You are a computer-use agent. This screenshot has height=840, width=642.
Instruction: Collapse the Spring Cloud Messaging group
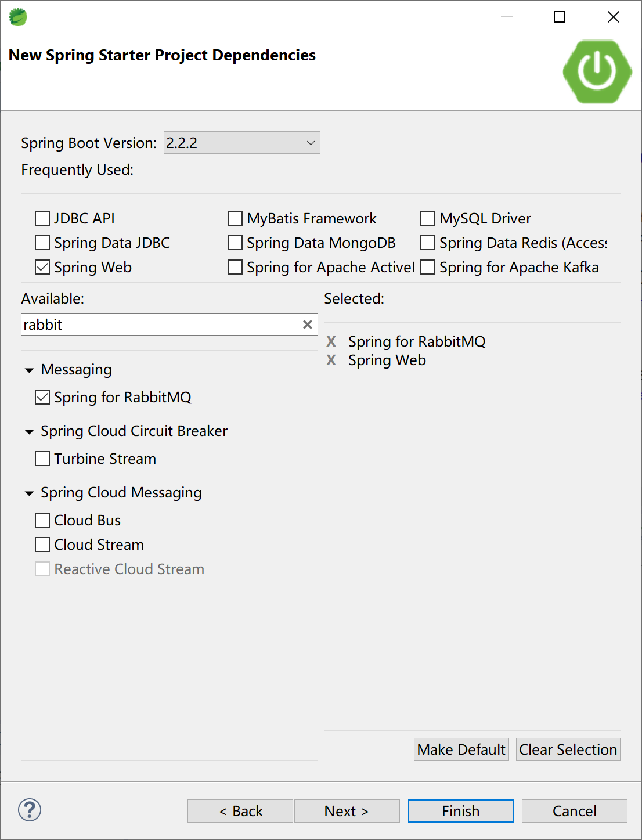click(x=30, y=493)
